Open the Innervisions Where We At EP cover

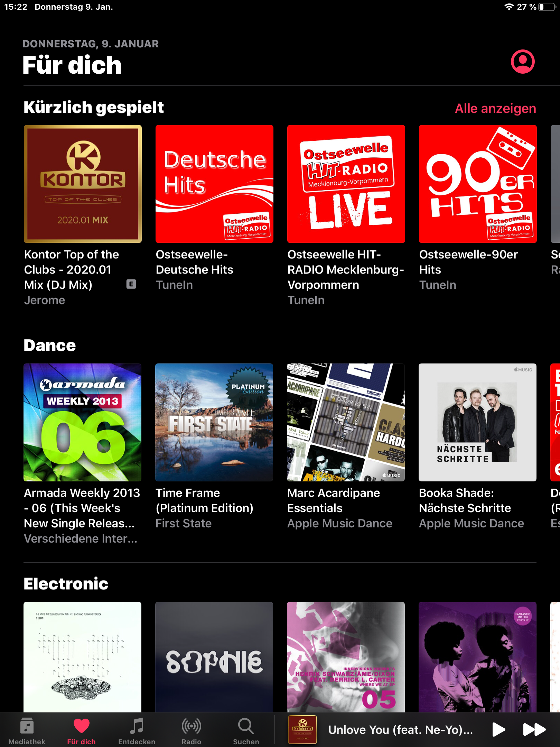click(x=346, y=657)
